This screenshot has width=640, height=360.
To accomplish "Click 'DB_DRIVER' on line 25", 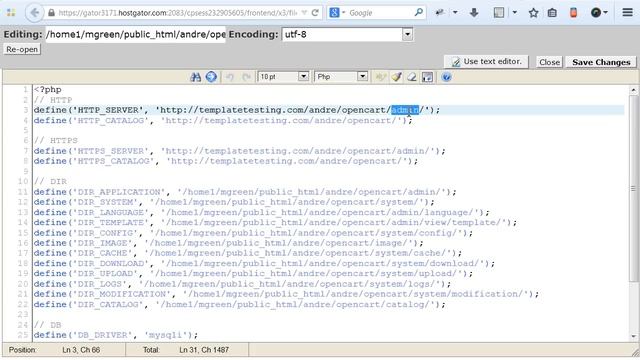I will point(102,335).
